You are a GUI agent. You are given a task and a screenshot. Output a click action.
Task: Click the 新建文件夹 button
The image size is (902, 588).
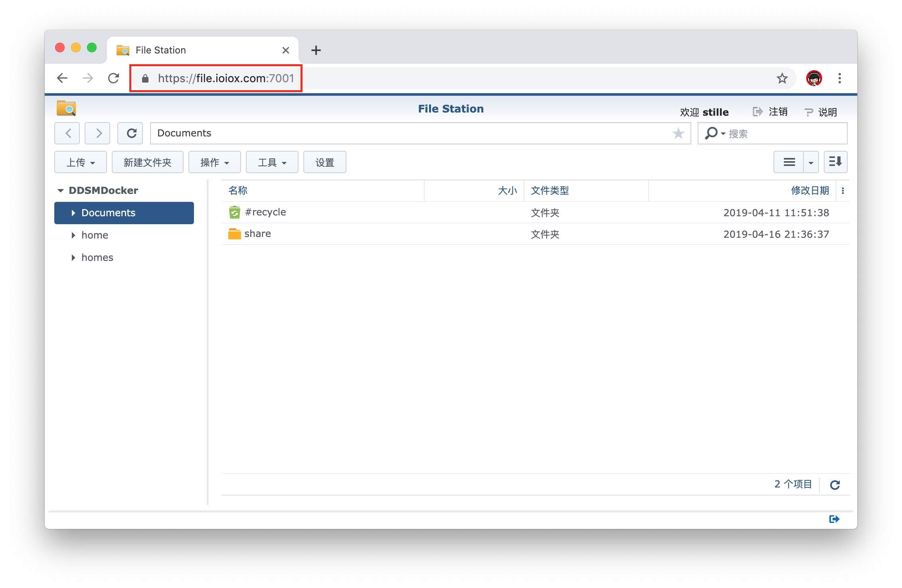[x=147, y=162]
